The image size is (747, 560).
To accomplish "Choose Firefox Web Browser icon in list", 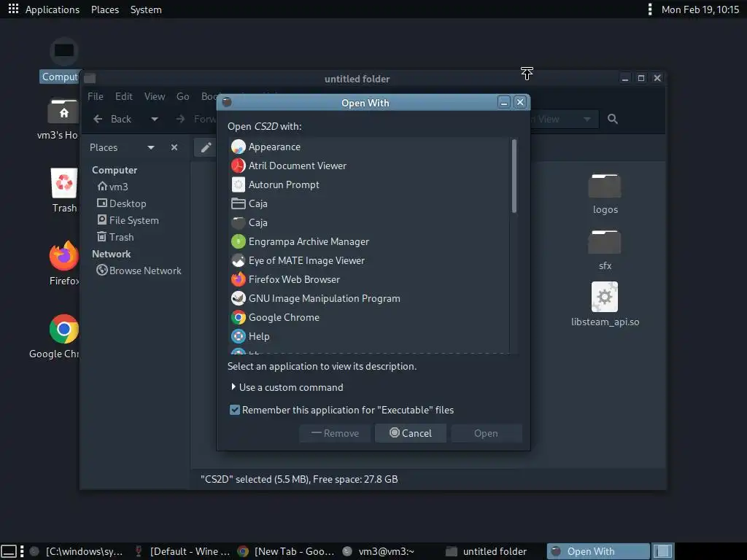I will [x=239, y=279].
